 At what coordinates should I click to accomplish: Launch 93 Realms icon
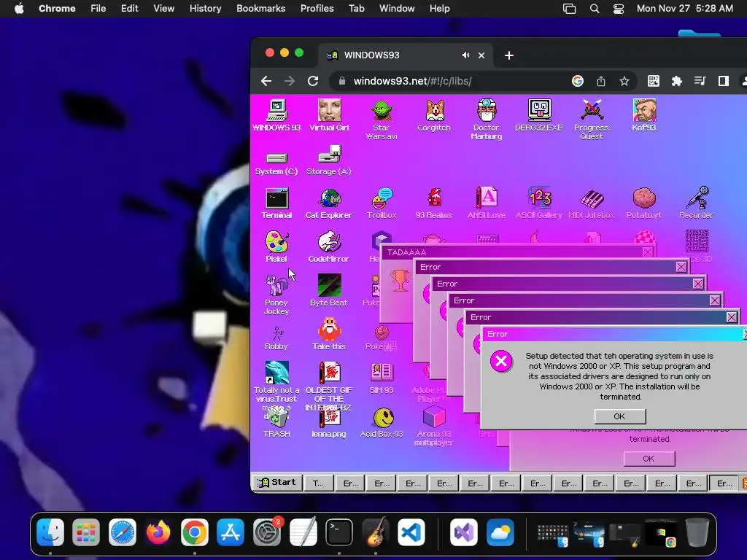[x=434, y=203]
